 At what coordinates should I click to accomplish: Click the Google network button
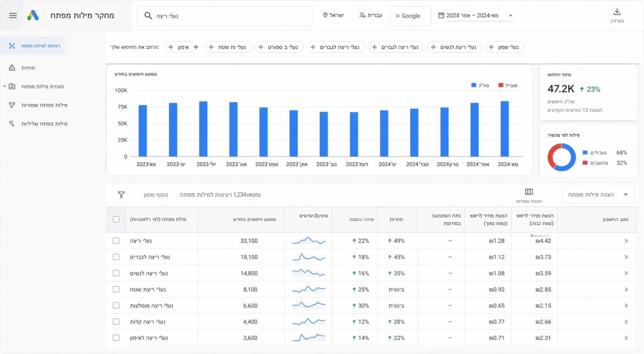coord(410,16)
